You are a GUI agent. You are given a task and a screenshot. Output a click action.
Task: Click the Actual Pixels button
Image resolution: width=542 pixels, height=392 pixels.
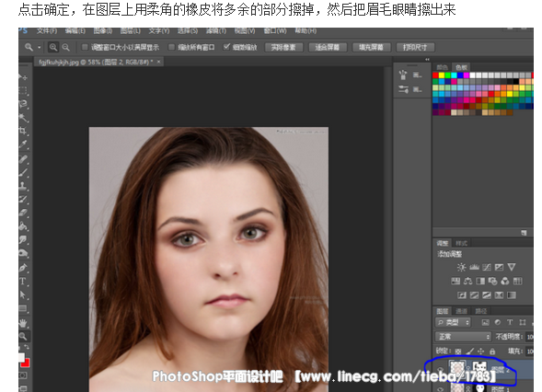pyautogui.click(x=283, y=47)
